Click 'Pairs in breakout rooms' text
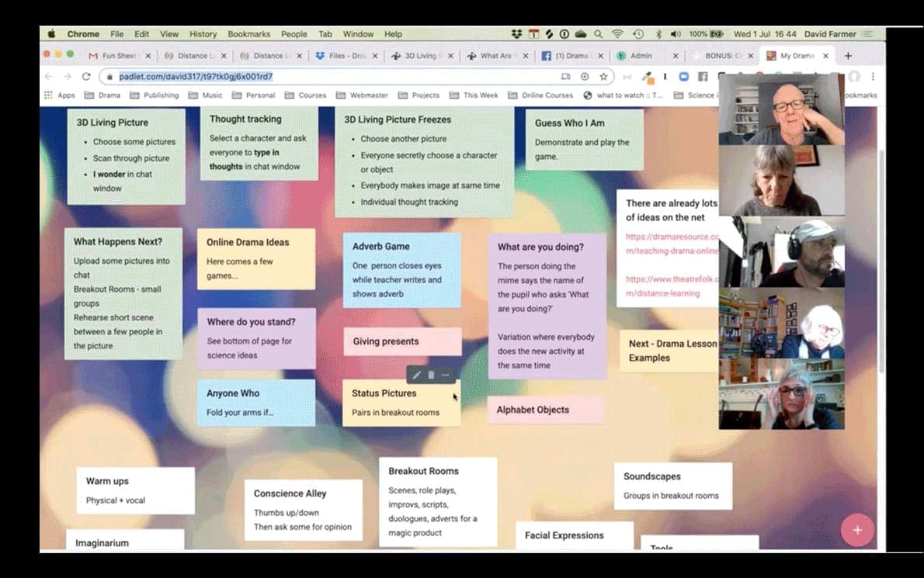Screen dimensions: 924x578 (395, 413)
